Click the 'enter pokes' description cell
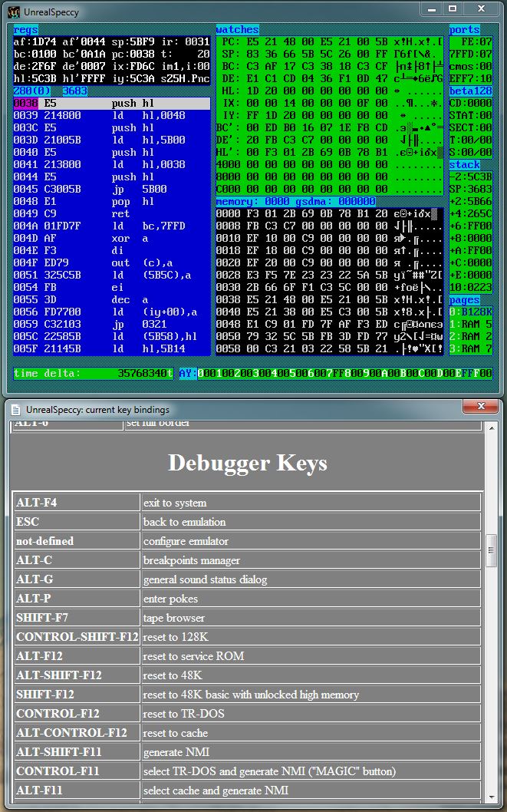 [x=311, y=599]
